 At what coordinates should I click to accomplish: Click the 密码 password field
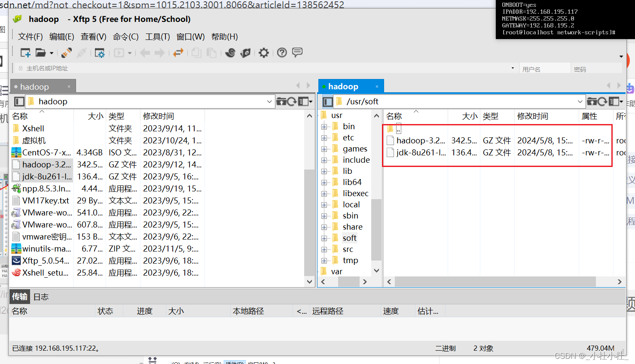(597, 69)
